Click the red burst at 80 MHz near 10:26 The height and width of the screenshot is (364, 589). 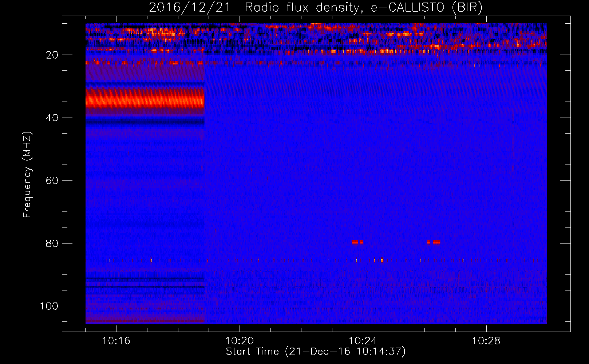tap(434, 242)
